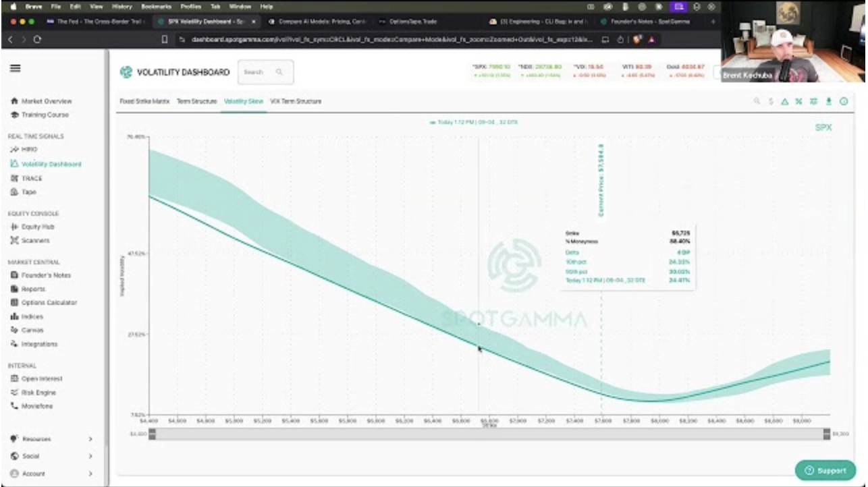Open the chart settings sliders icon
Screen dimensions: 868x487
coord(814,101)
